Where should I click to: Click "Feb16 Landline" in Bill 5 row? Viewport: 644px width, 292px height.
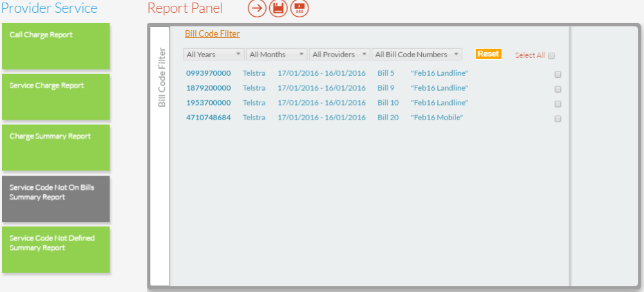point(439,73)
